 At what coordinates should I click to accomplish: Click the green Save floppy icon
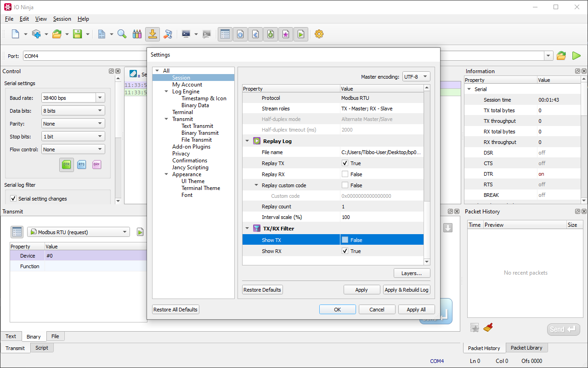[78, 34]
